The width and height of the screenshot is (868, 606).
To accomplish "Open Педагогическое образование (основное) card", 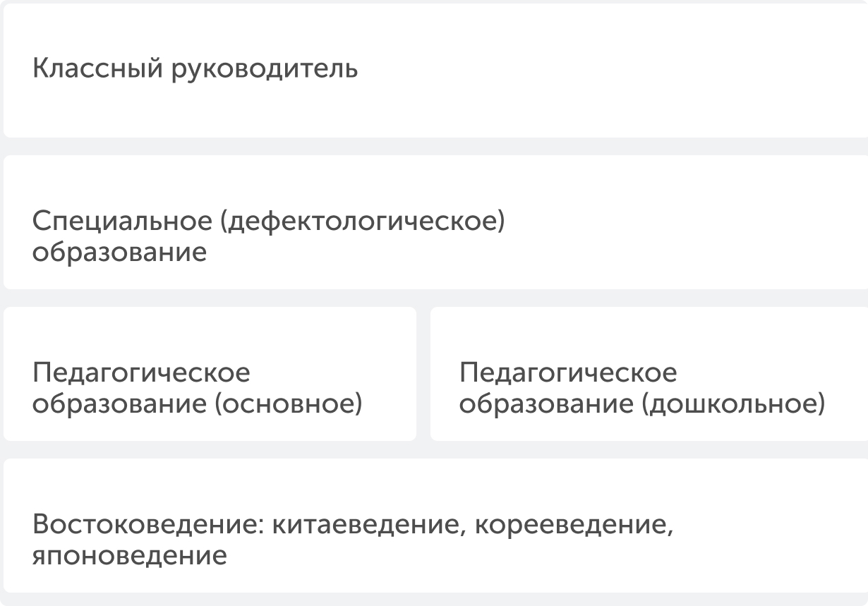I will (x=210, y=374).
